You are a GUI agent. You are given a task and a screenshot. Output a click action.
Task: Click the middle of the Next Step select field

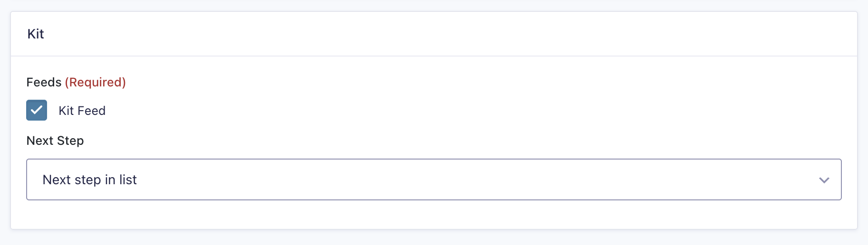coord(434,179)
